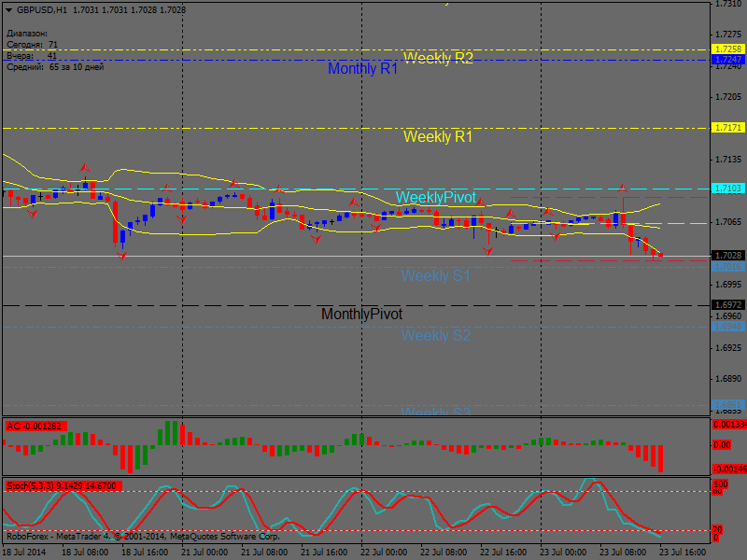Click the yellow 1.7258 price tag

click(x=727, y=49)
